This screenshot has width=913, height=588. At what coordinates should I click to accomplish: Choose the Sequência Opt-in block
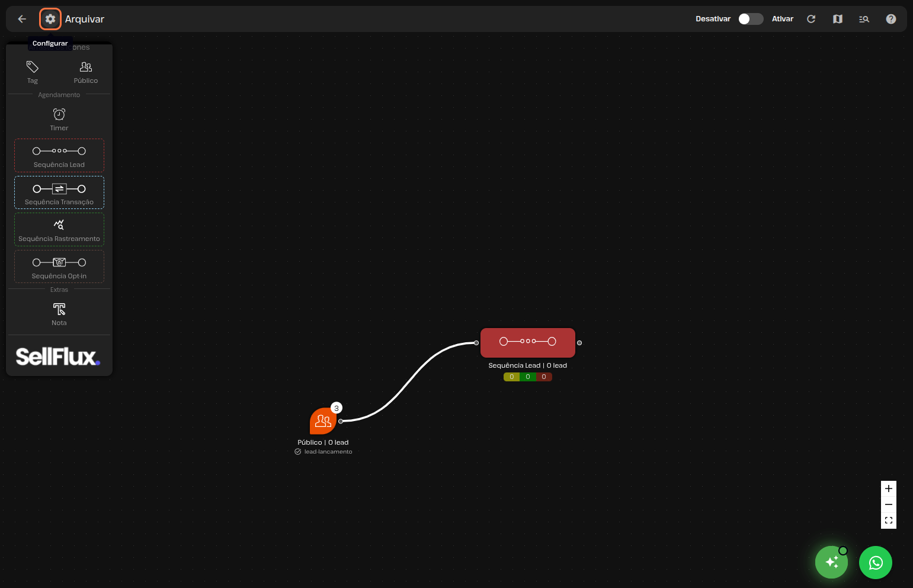click(59, 266)
